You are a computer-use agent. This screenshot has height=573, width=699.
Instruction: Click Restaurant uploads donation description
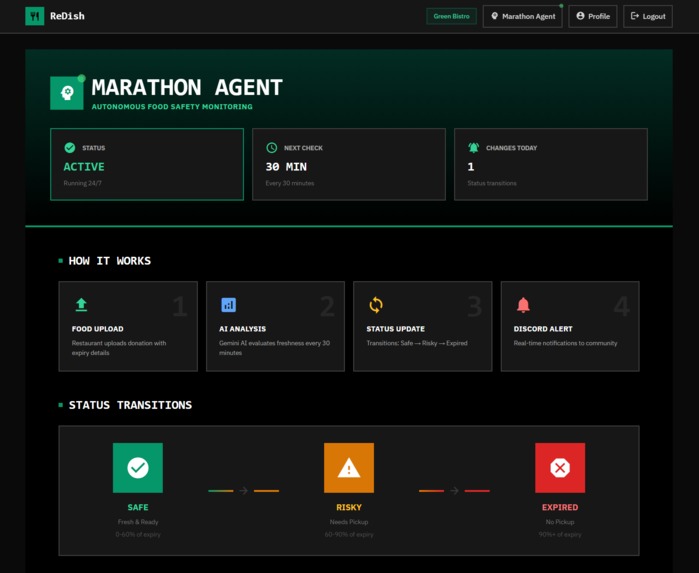click(119, 348)
